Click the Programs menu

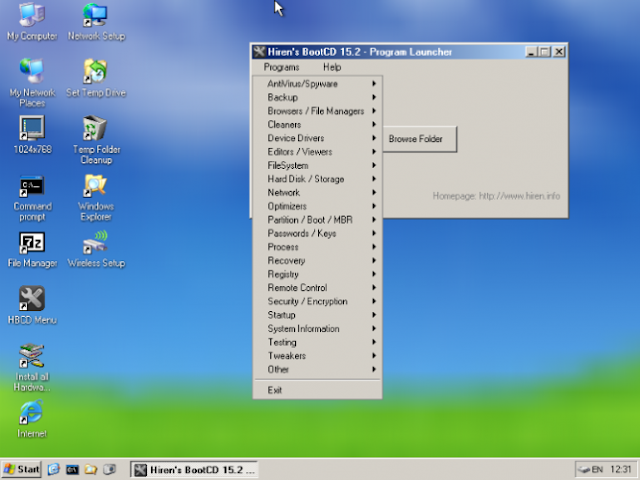coord(281,67)
